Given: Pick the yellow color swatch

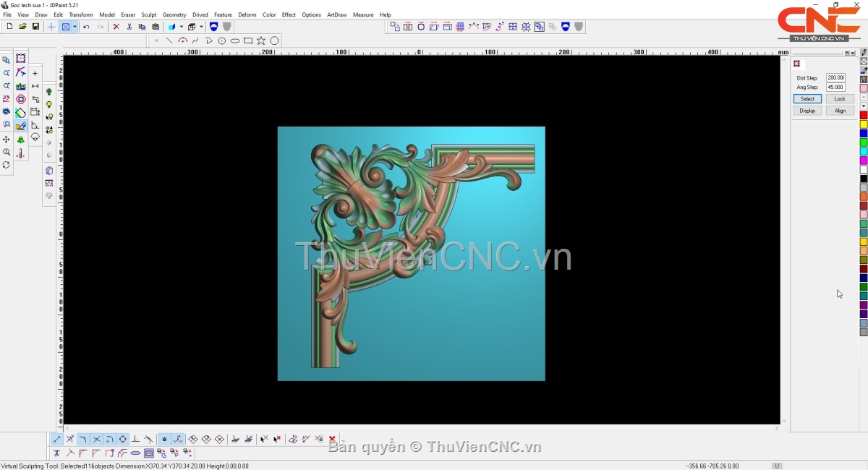Looking at the screenshot, I should pos(864,124).
